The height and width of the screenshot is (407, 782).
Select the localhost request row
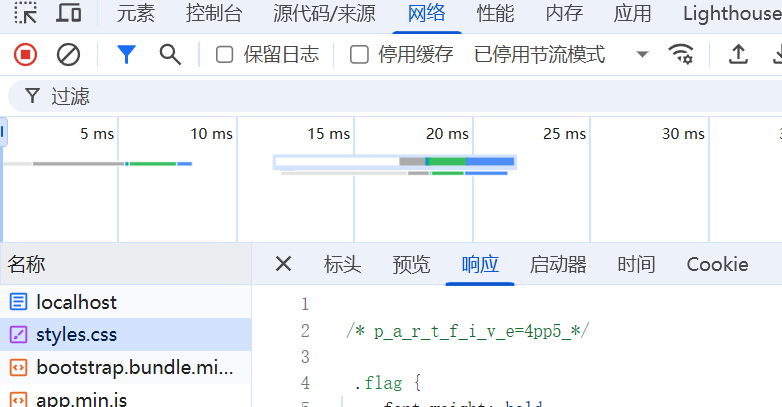click(126, 302)
